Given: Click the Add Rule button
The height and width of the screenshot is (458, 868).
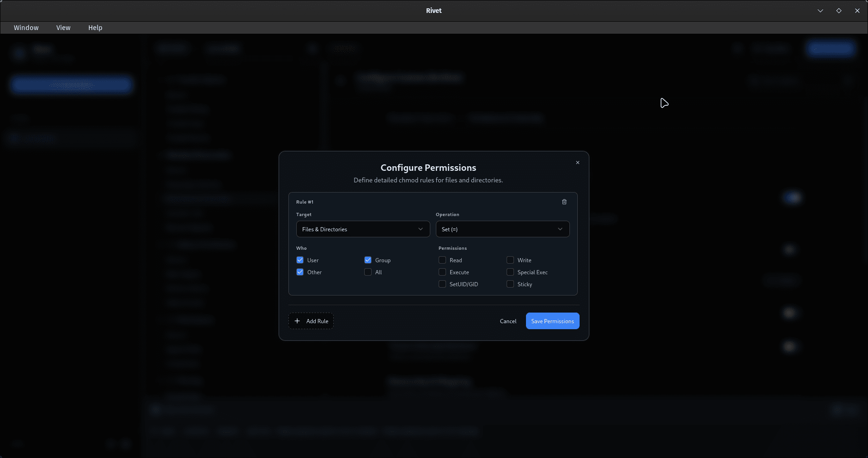Looking at the screenshot, I should pos(311,321).
